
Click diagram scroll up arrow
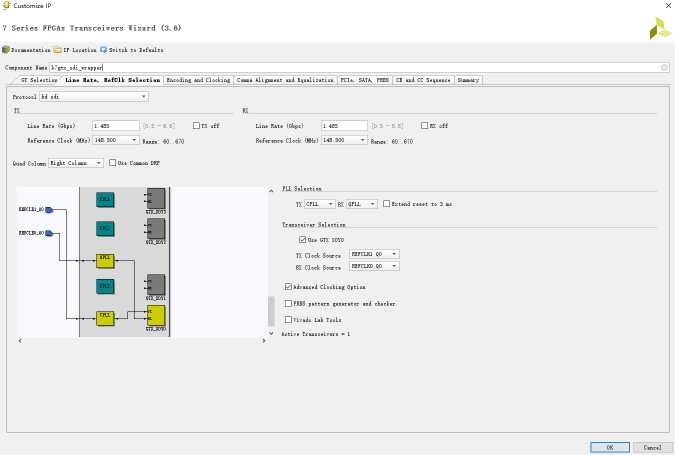pyautogui.click(x=271, y=191)
